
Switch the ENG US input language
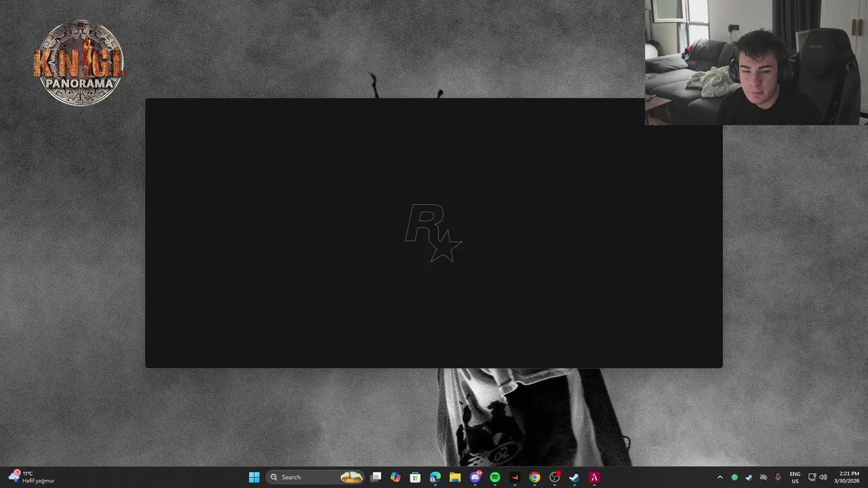tap(795, 477)
